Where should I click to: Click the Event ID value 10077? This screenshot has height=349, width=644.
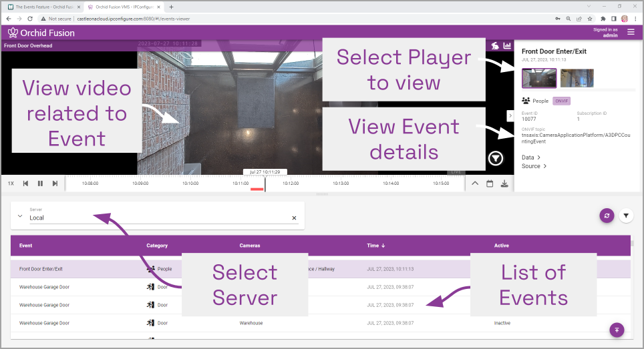[x=528, y=119]
